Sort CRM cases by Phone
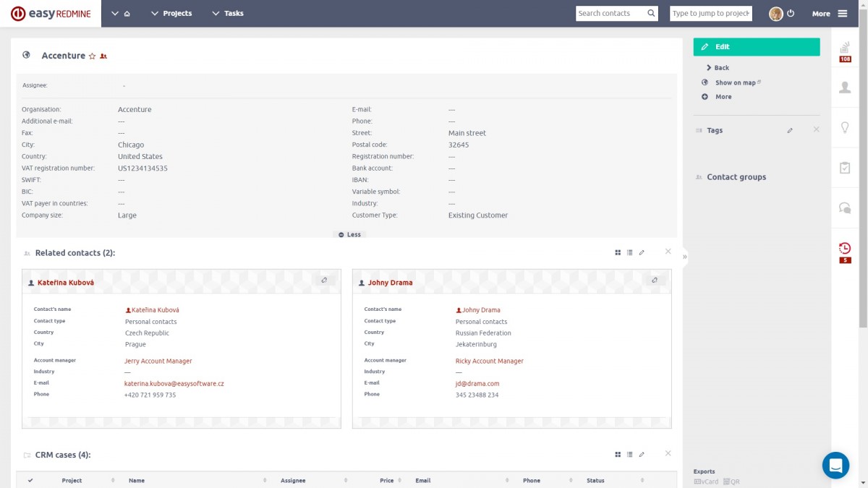This screenshot has width=868, height=488. [532, 480]
